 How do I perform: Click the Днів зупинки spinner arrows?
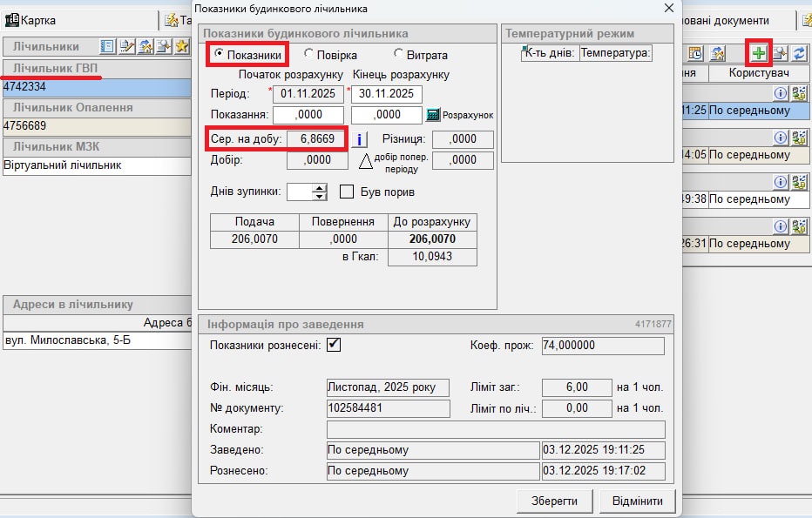(x=320, y=192)
